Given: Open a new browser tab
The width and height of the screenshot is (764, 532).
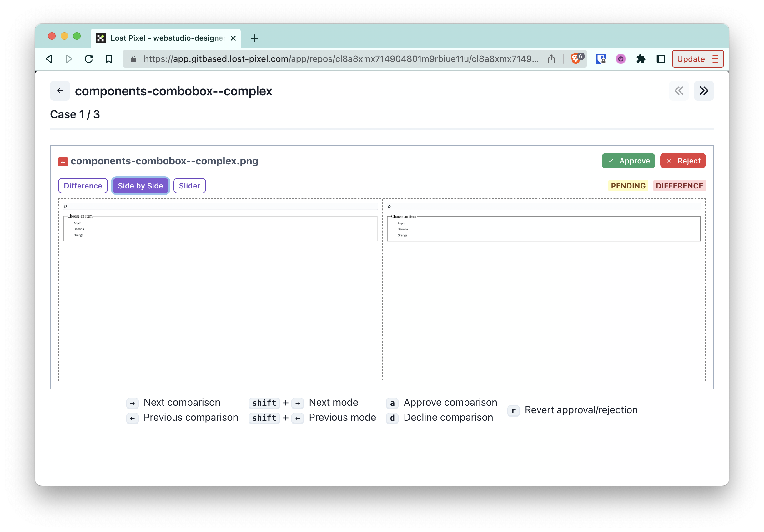Looking at the screenshot, I should pos(254,38).
